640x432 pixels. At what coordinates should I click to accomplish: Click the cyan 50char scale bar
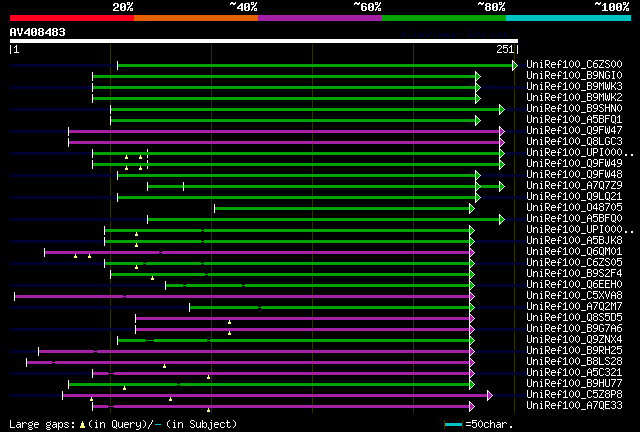pos(453,425)
